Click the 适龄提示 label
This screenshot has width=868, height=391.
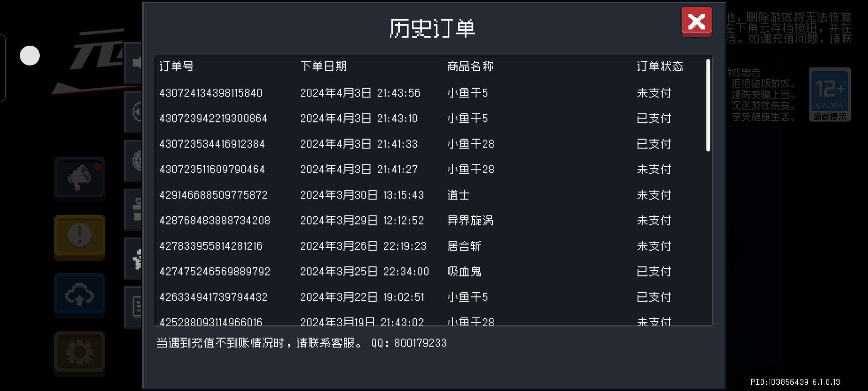point(830,117)
